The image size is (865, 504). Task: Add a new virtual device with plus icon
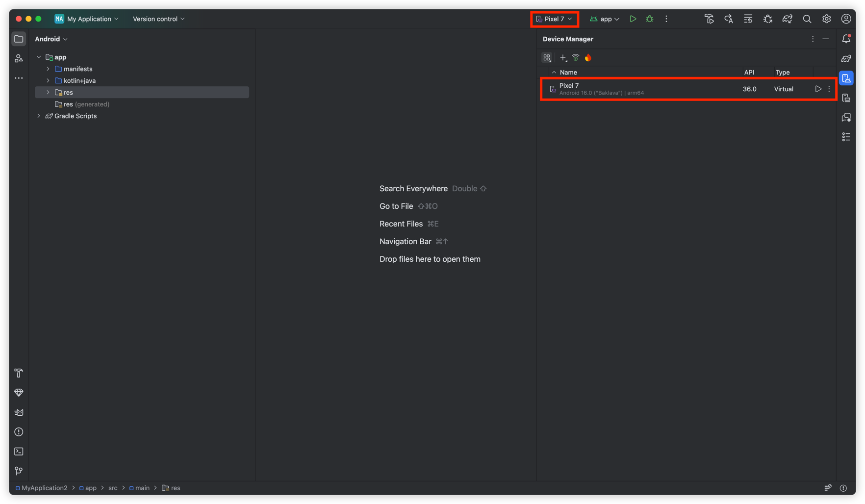pos(563,58)
